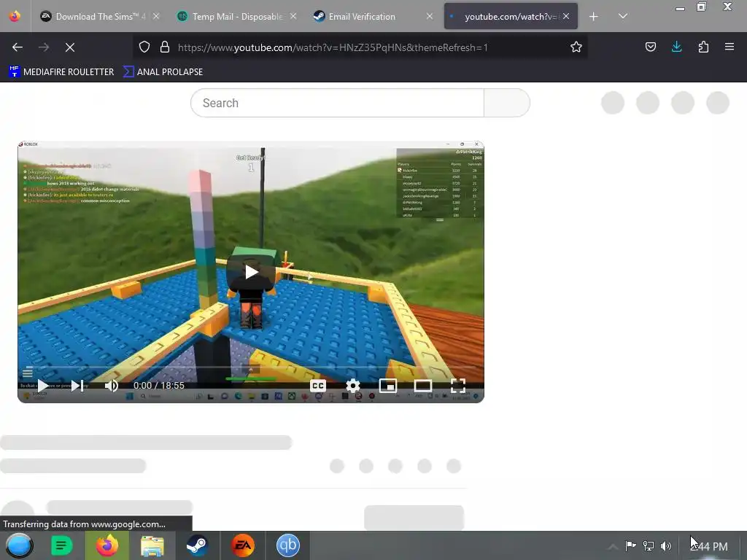Image resolution: width=747 pixels, height=560 pixels.
Task: Toggle closed captions CC
Action: (x=318, y=386)
